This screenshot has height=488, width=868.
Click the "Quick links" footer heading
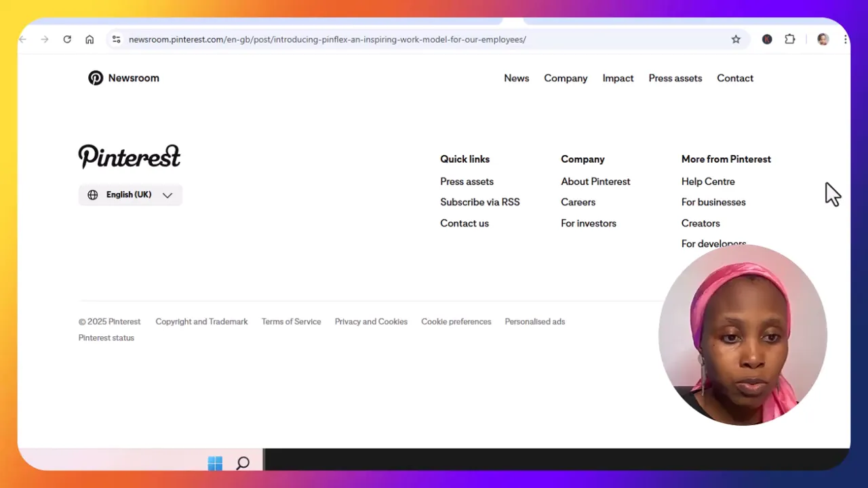(465, 159)
